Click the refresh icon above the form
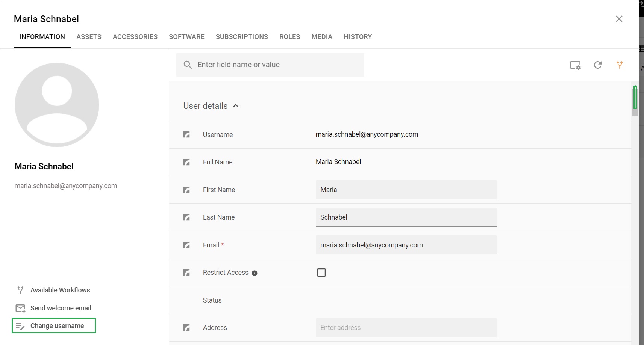Screen dimensions: 644x345 [598, 65]
